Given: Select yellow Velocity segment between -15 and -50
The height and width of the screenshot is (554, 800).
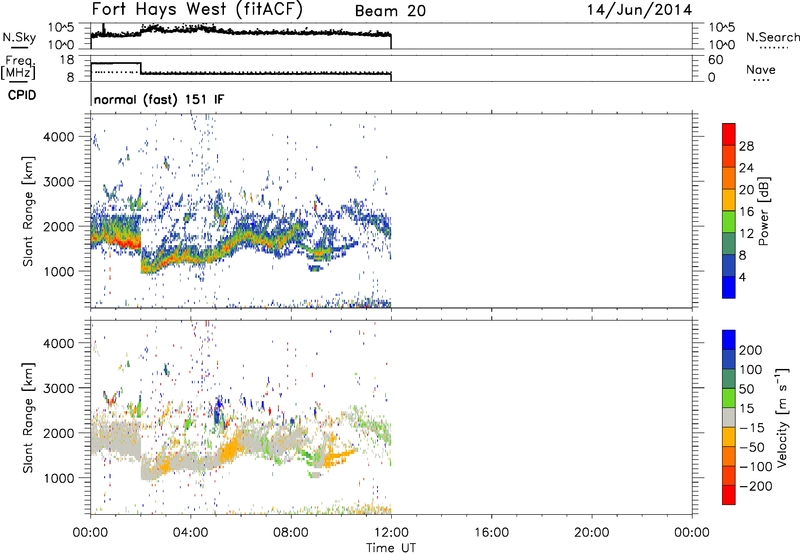Looking at the screenshot, I should (x=729, y=437).
